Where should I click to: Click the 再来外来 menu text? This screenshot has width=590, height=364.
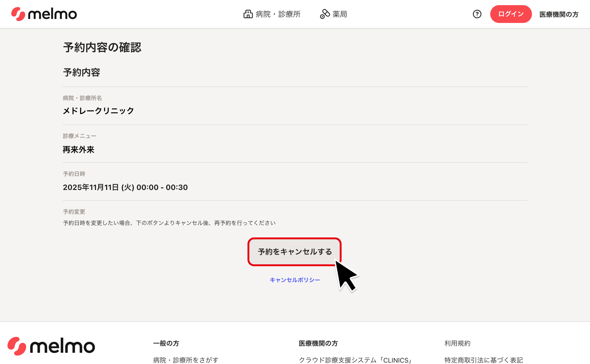tap(78, 150)
